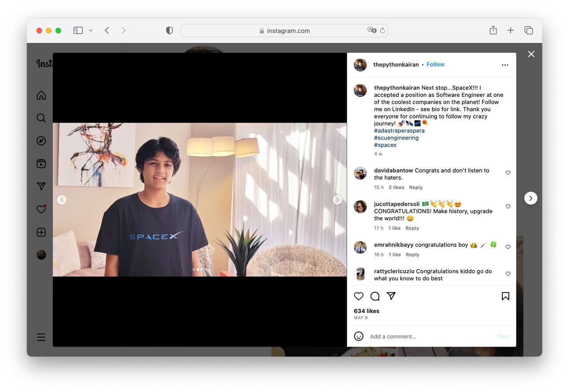Advance the carousel with the right arrow
Screen dimensions: 569x392
tap(337, 199)
